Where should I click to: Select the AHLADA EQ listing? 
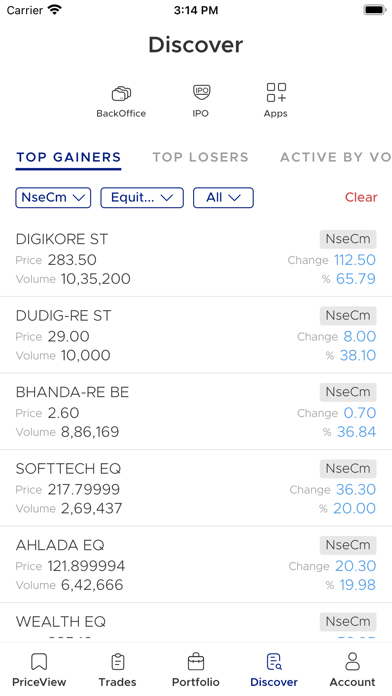[196, 565]
